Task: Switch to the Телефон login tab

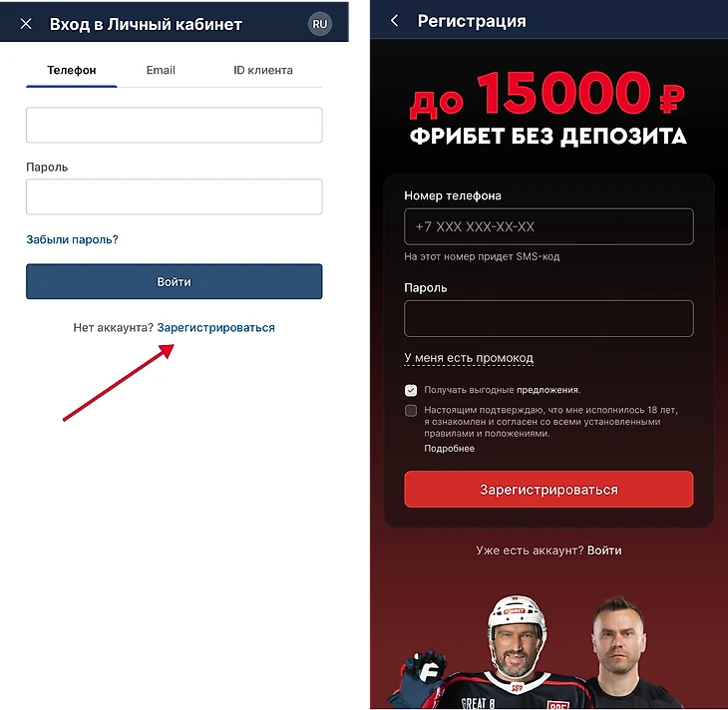Action: [x=72, y=70]
